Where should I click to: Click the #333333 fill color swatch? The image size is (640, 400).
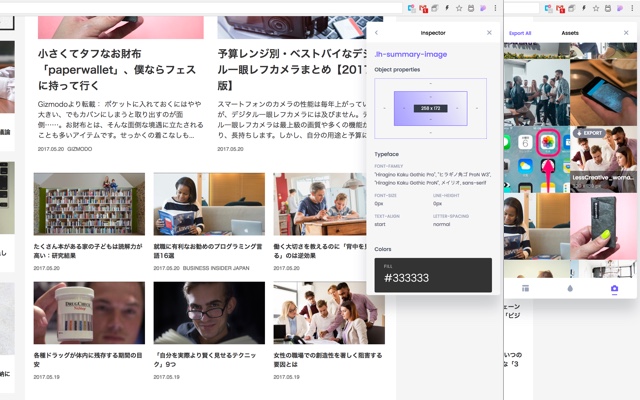click(x=433, y=275)
